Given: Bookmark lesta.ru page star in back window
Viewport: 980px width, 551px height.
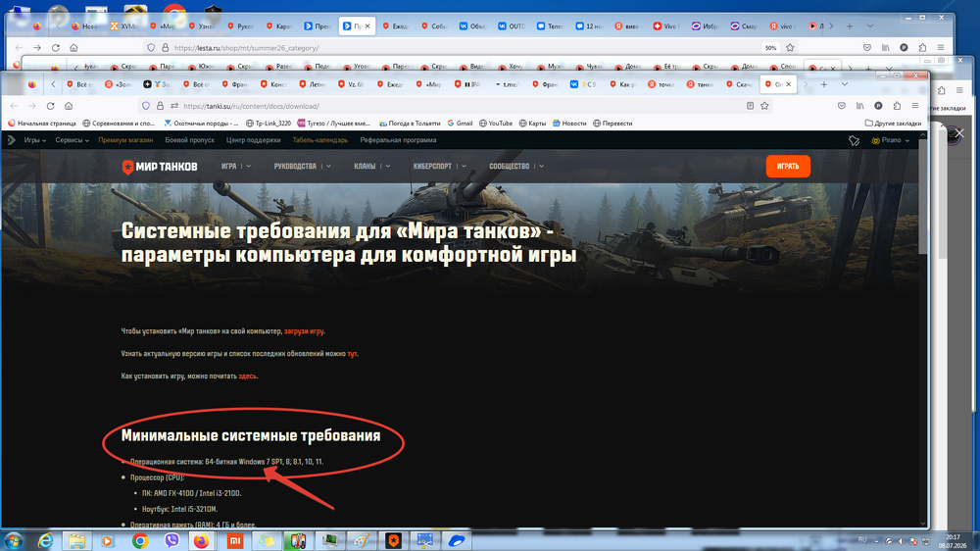Looking at the screenshot, I should tap(790, 47).
